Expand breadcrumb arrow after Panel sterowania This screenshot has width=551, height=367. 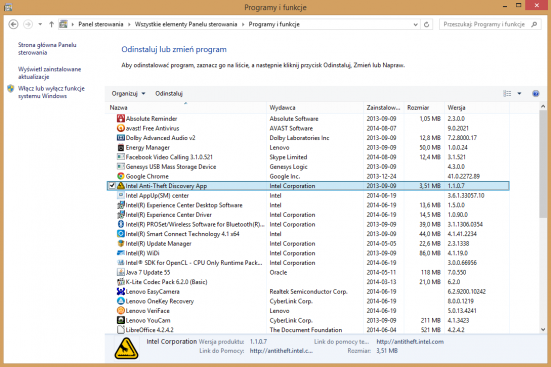pos(129,24)
